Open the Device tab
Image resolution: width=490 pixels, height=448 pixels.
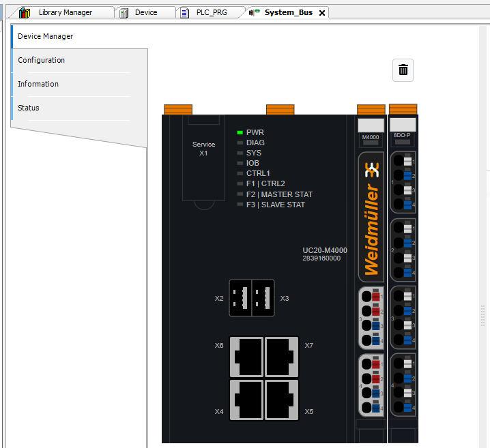146,12
